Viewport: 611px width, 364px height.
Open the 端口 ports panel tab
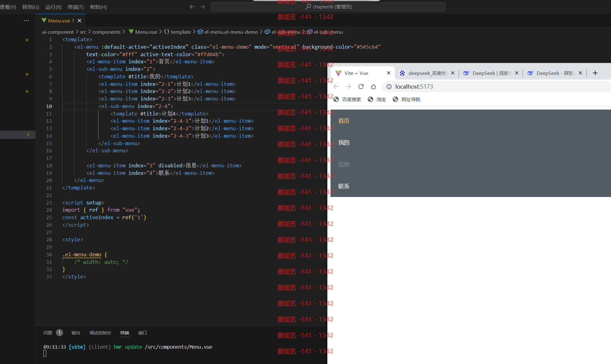pyautogui.click(x=142, y=333)
